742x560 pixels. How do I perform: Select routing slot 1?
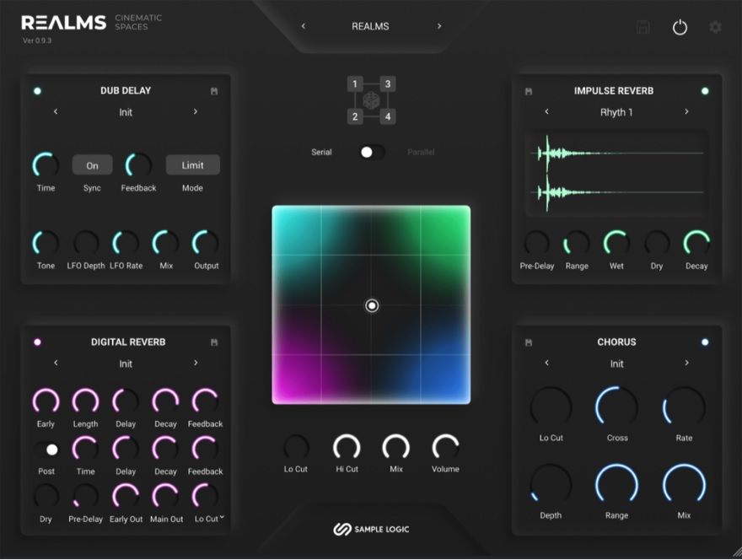click(x=355, y=84)
